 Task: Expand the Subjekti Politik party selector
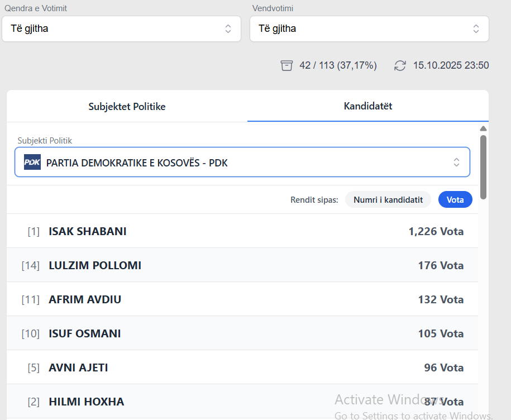click(x=242, y=163)
